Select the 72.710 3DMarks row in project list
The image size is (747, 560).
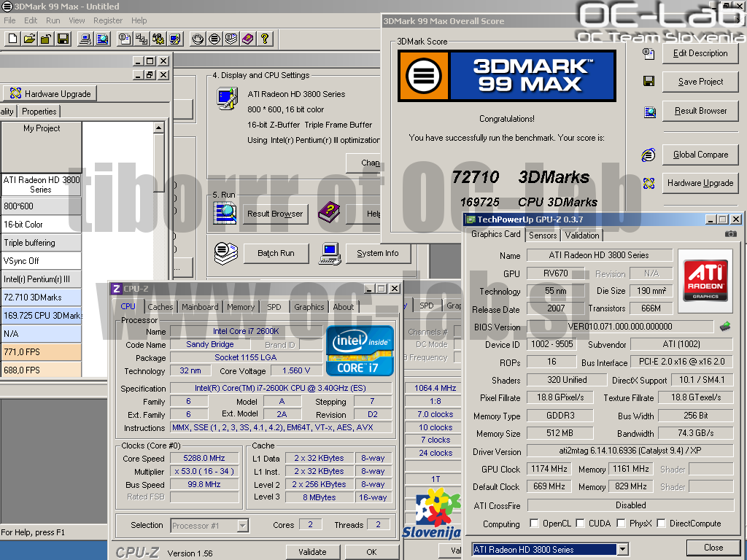(x=41, y=297)
